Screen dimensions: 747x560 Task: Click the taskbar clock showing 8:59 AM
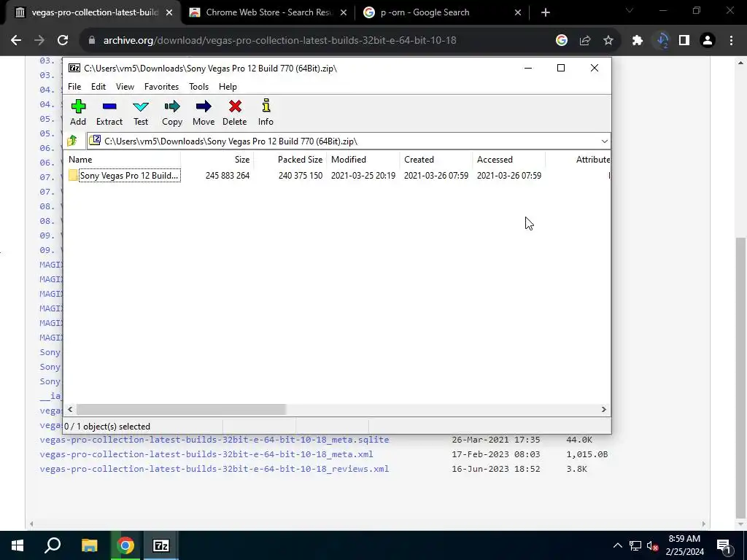click(684, 545)
